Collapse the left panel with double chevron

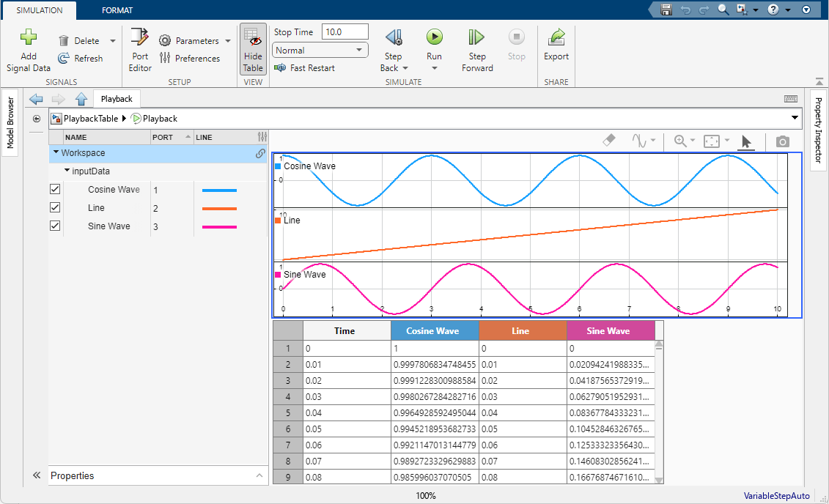coord(37,475)
